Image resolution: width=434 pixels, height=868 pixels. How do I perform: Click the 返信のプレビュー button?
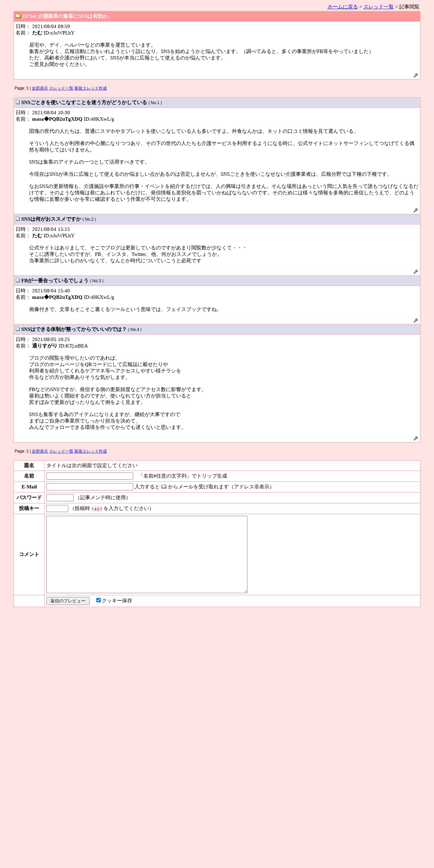tap(68, 601)
